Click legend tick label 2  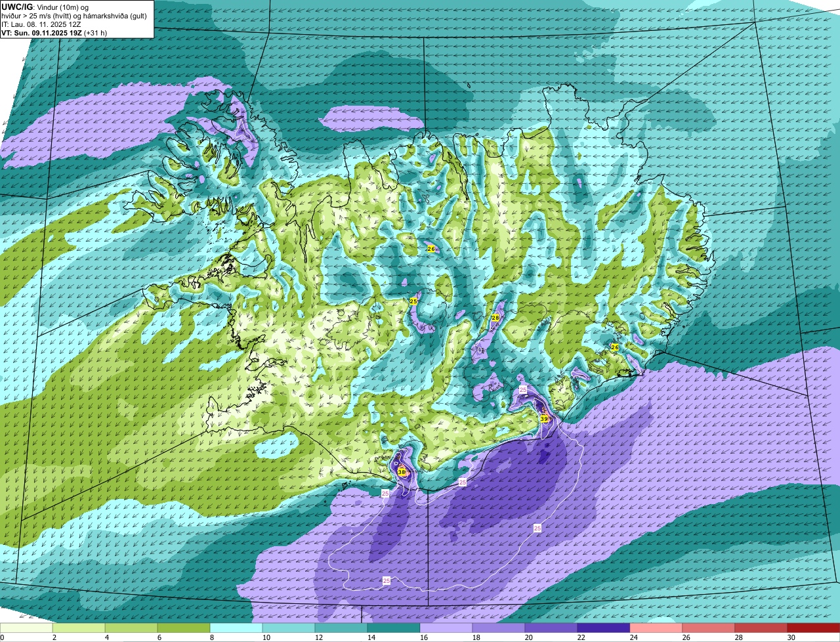pyautogui.click(x=54, y=637)
